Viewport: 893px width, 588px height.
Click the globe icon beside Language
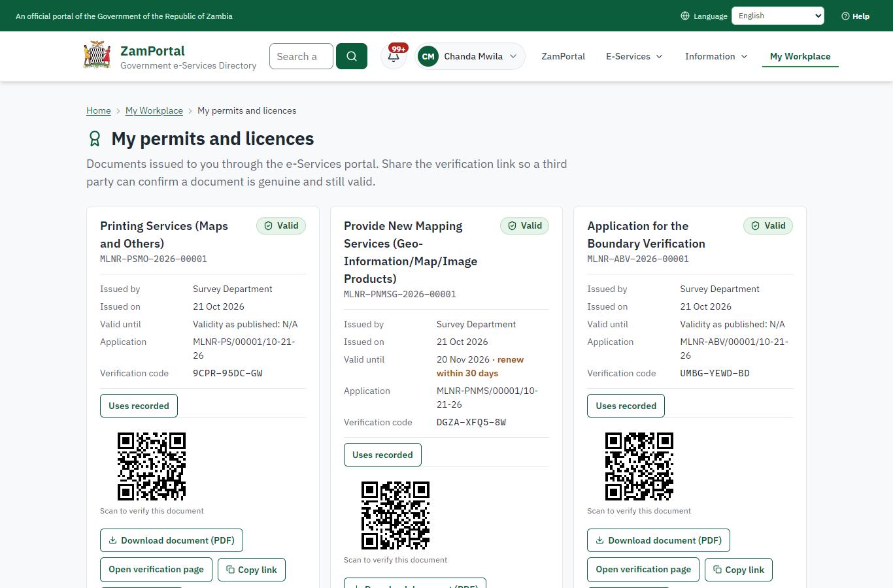[685, 16]
